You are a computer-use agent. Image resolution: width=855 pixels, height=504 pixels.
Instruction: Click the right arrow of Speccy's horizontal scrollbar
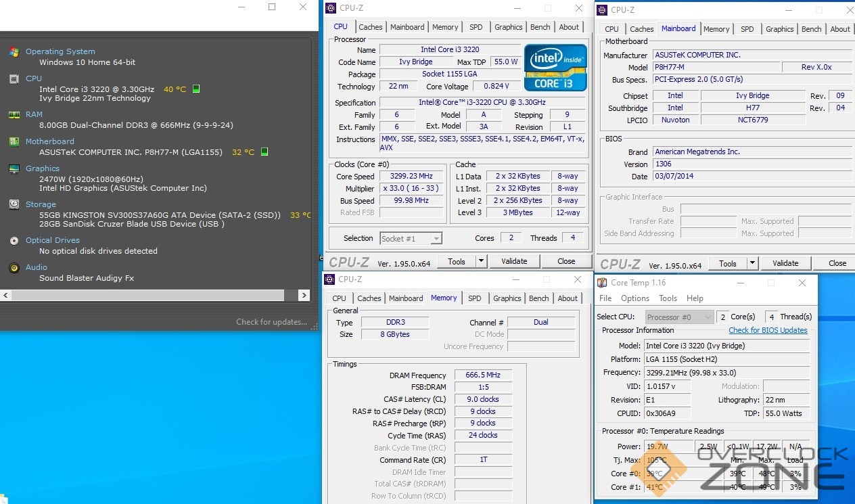303,296
